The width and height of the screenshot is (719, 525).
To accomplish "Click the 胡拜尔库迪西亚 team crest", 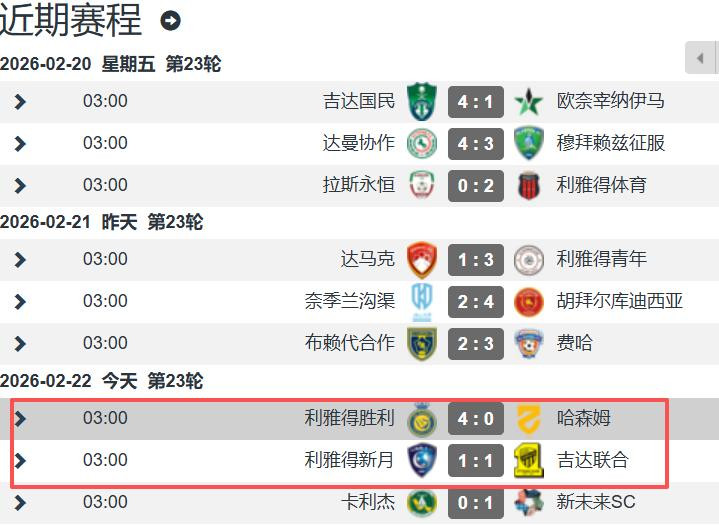I will click(528, 301).
